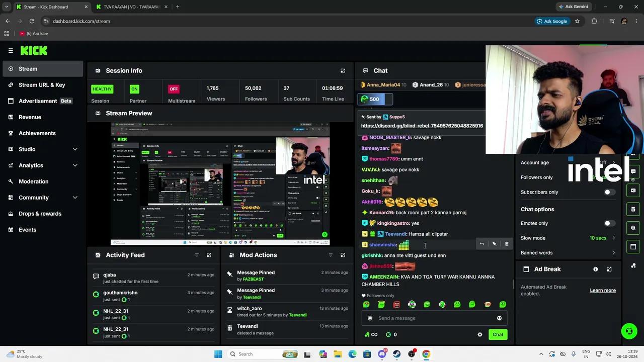Open Achievements in sidebar

(43, 133)
